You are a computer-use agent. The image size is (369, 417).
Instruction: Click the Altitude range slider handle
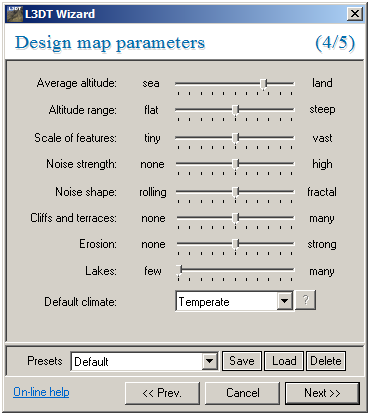pyautogui.click(x=235, y=110)
